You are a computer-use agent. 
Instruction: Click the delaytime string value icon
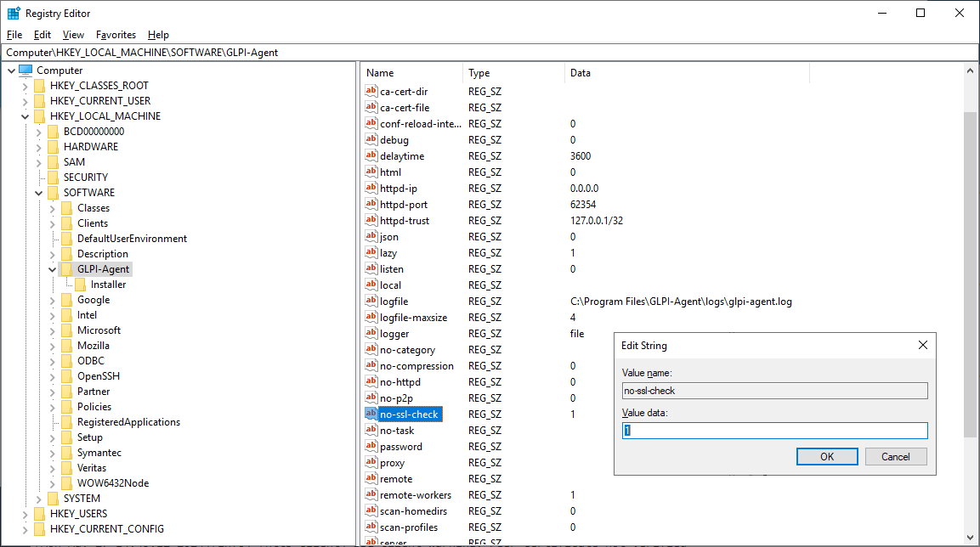coord(371,156)
